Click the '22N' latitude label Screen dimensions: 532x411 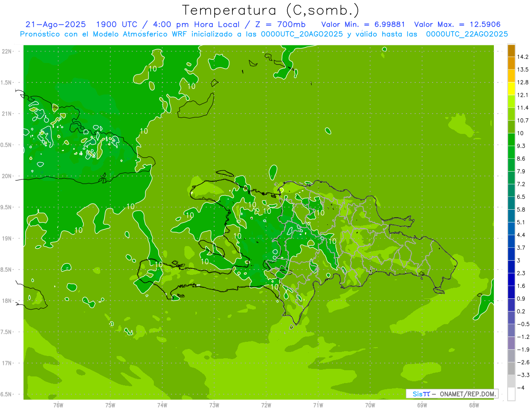(x=7, y=51)
